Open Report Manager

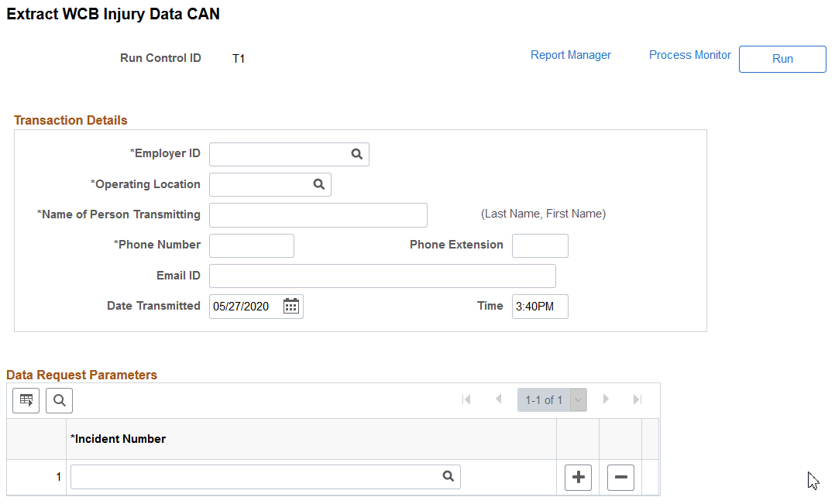point(571,55)
